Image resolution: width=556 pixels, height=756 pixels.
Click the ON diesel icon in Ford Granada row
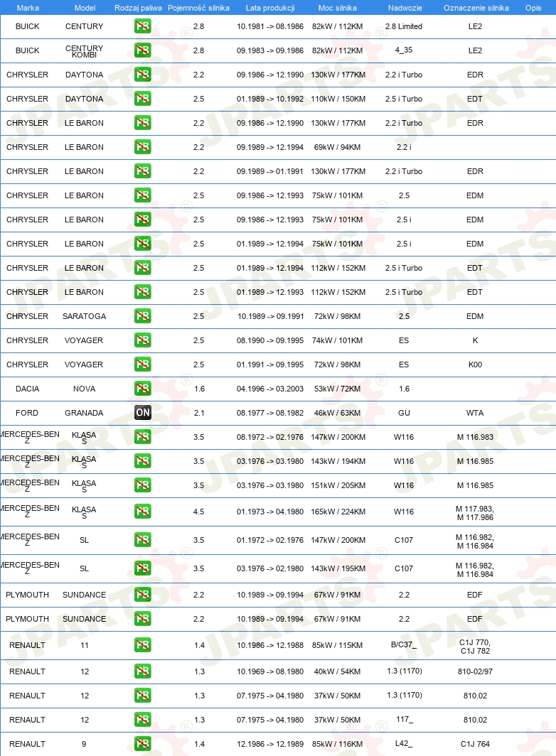142,412
